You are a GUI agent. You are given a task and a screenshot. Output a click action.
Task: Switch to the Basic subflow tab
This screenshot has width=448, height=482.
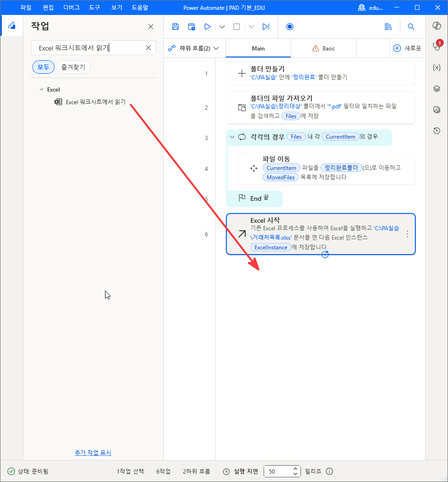click(x=323, y=48)
